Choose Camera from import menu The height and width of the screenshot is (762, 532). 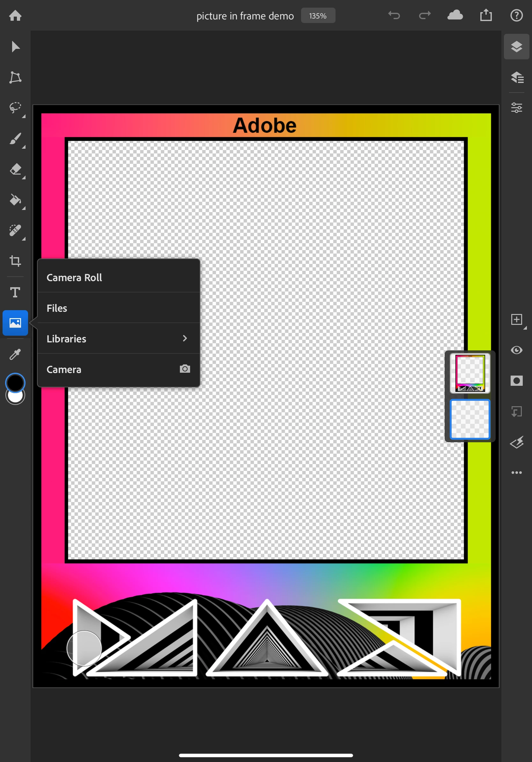(x=119, y=370)
